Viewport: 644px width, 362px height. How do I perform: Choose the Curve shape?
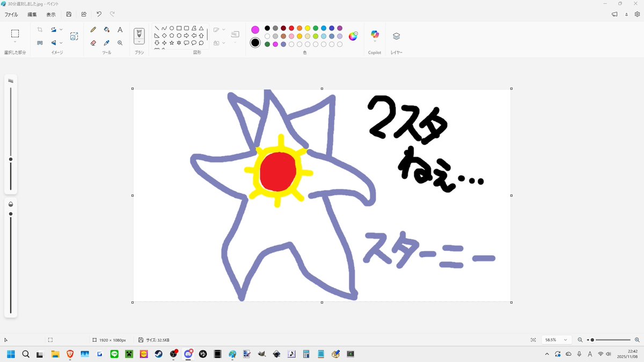click(164, 28)
